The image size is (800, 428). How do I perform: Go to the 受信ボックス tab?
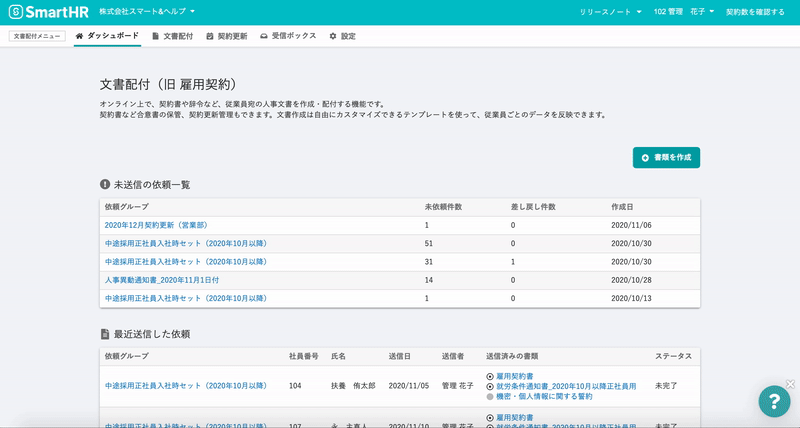pyautogui.click(x=288, y=36)
